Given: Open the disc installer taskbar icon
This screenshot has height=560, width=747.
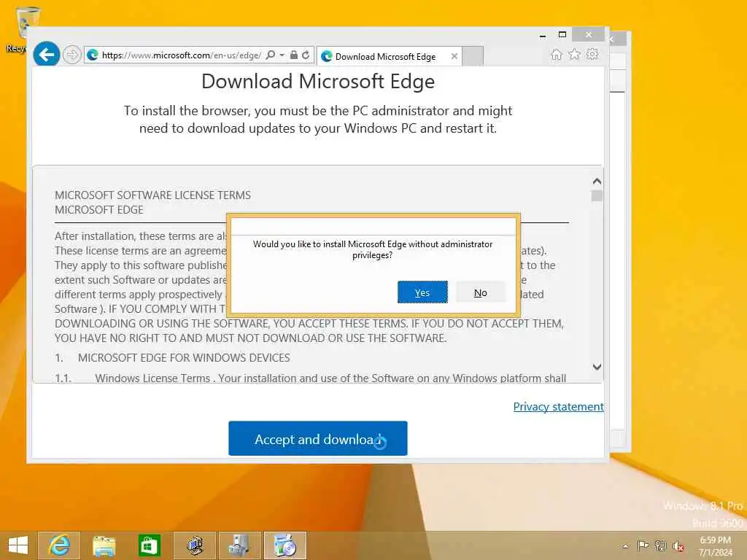Looking at the screenshot, I should pos(285,545).
